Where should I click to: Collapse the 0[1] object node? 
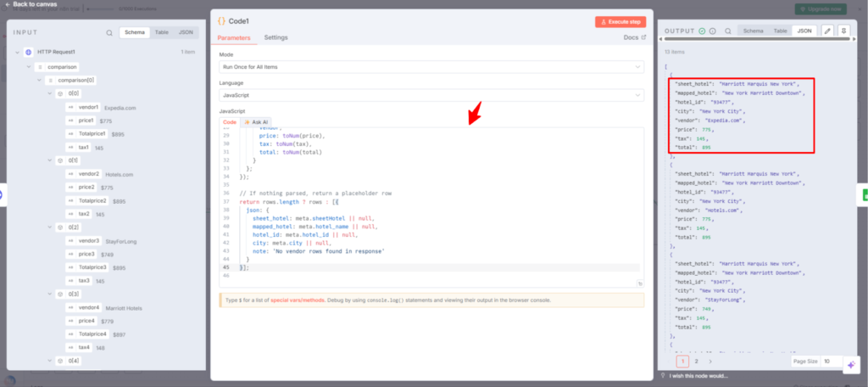[x=50, y=160]
